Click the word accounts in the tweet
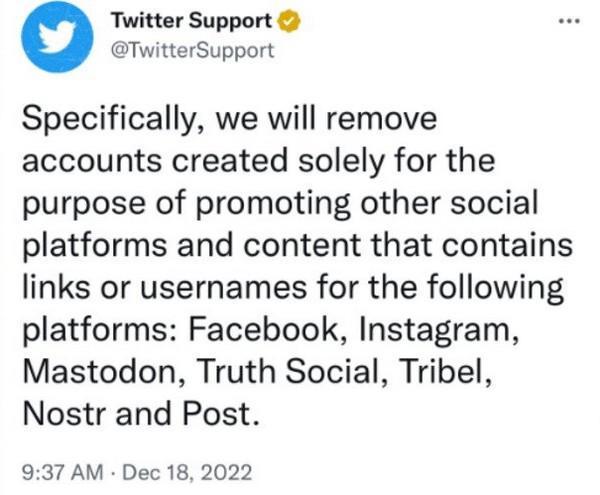The width and height of the screenshot is (600, 495). 92,161
